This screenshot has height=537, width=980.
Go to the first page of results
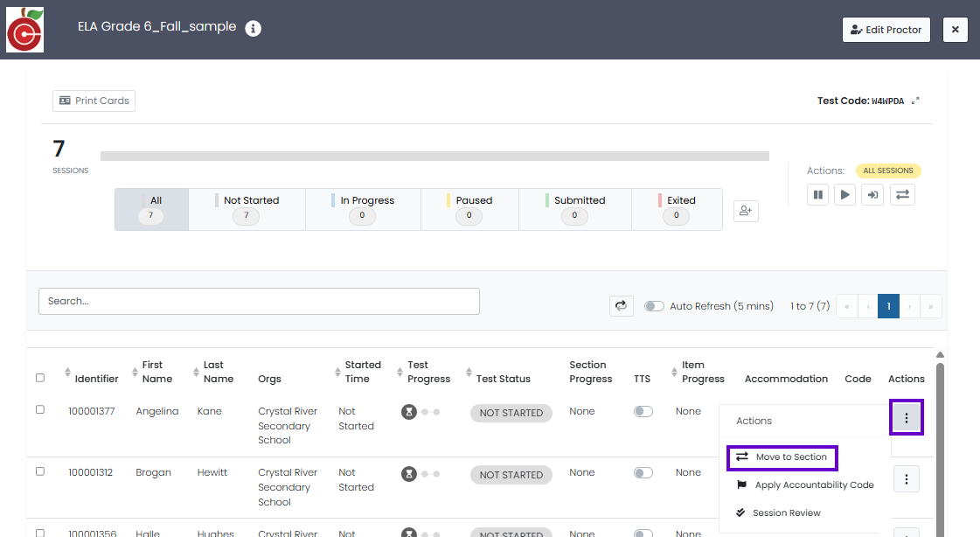click(847, 306)
